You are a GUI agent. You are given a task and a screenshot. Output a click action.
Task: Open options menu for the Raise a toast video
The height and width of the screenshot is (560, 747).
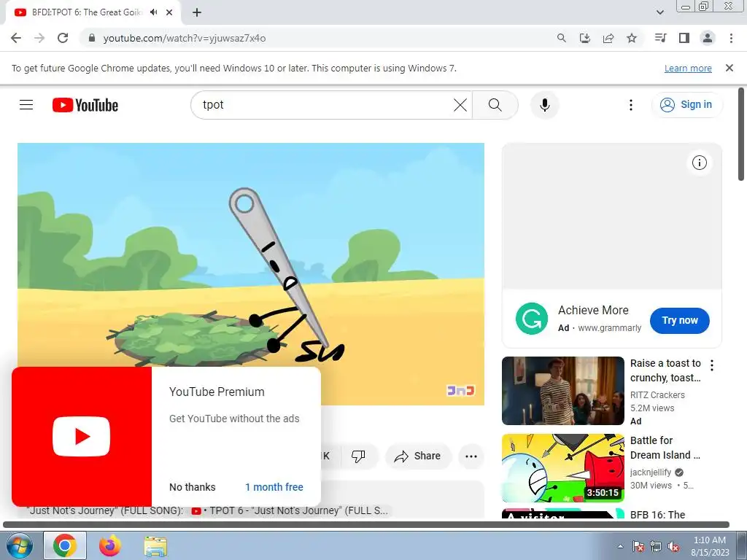pos(712,365)
